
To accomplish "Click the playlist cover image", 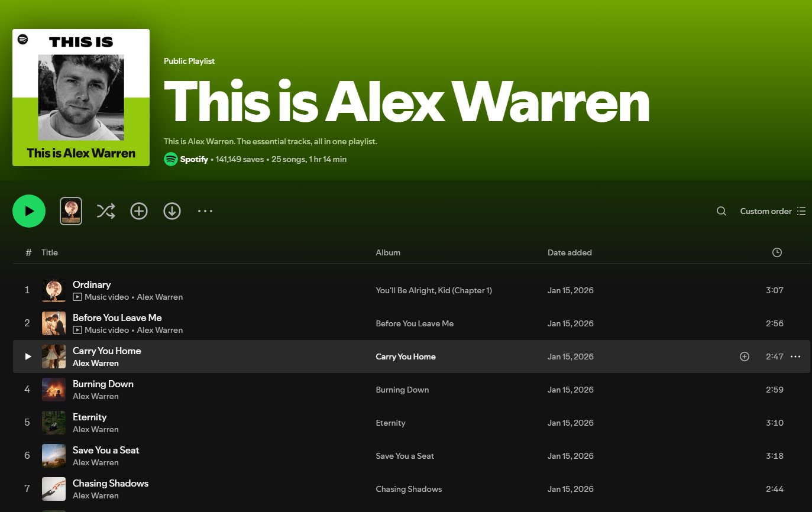I will click(81, 98).
